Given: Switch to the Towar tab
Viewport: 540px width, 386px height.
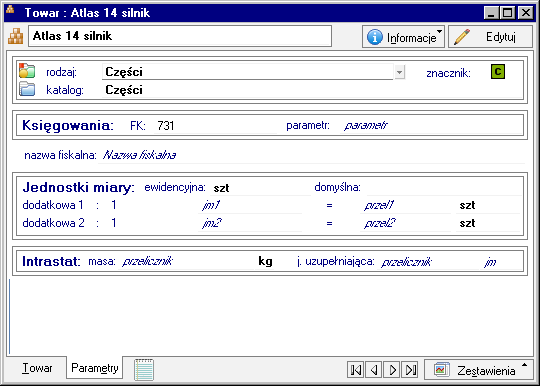Looking at the screenshot, I should point(37,368).
